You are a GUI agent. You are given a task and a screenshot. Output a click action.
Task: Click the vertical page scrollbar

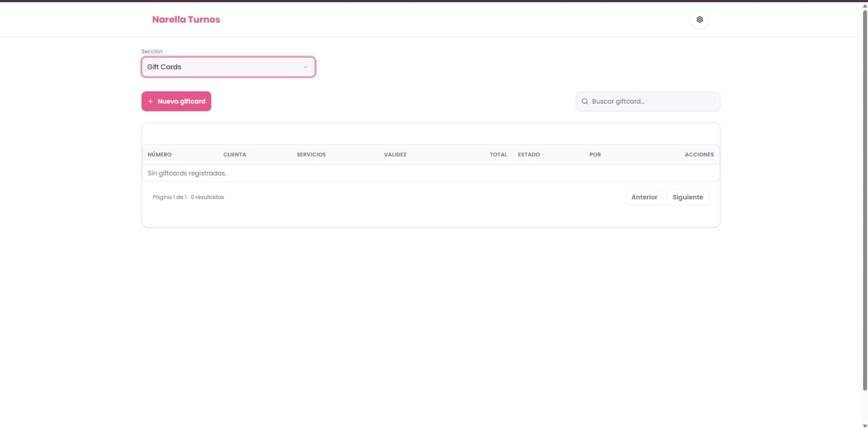coord(865,200)
